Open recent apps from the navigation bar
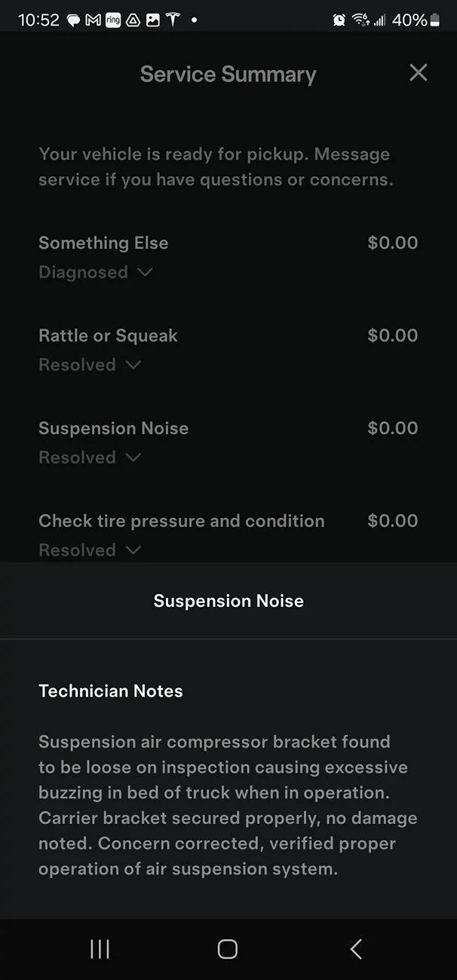Image resolution: width=457 pixels, height=980 pixels. [x=99, y=949]
